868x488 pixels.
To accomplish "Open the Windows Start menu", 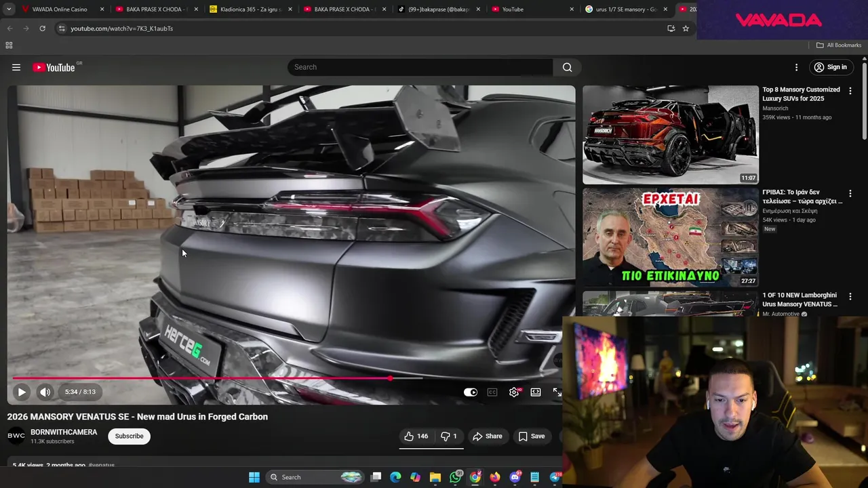I will (x=254, y=477).
